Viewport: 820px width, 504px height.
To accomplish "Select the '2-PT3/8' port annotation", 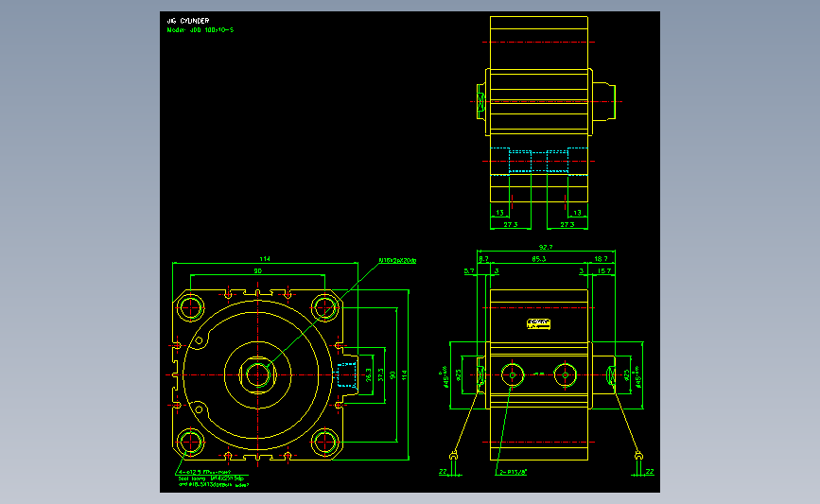I will click(513, 472).
